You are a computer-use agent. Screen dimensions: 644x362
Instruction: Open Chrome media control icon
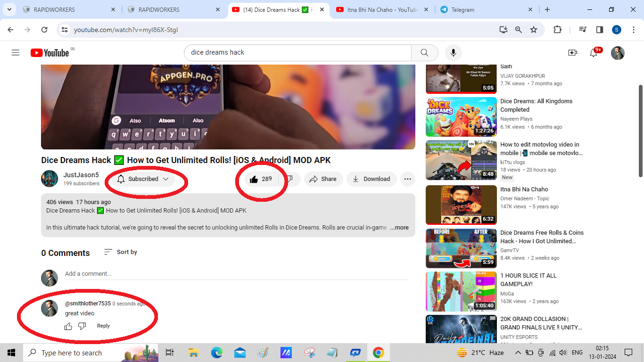point(583,30)
